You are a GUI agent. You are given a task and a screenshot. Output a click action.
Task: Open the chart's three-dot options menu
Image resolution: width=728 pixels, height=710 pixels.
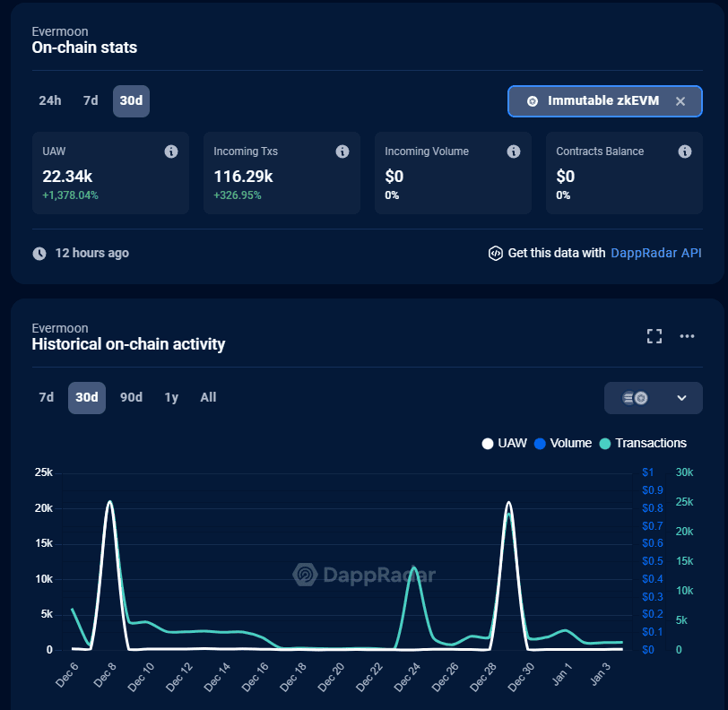click(687, 336)
